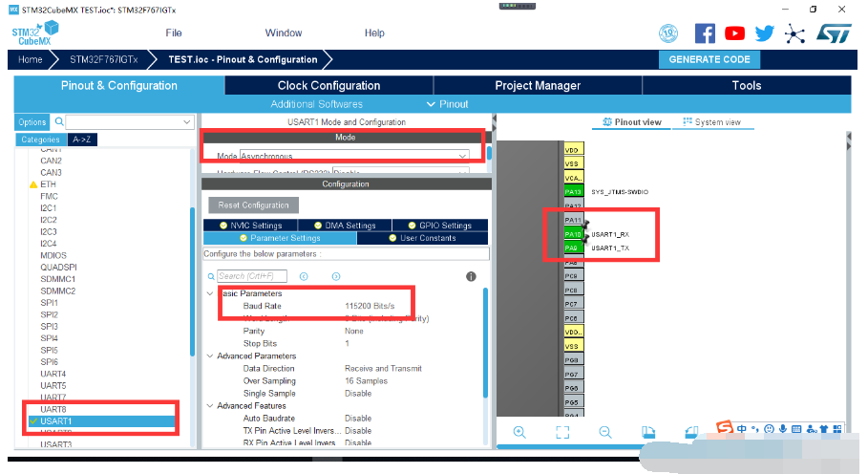Click the microphone icon in IME toolbar
The width and height of the screenshot is (868, 474).
tap(783, 428)
